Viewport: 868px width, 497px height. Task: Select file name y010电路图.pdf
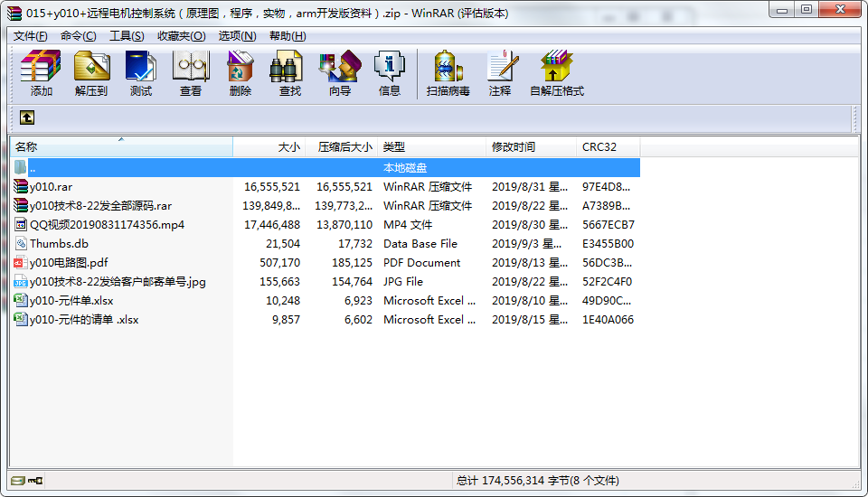coord(69,262)
